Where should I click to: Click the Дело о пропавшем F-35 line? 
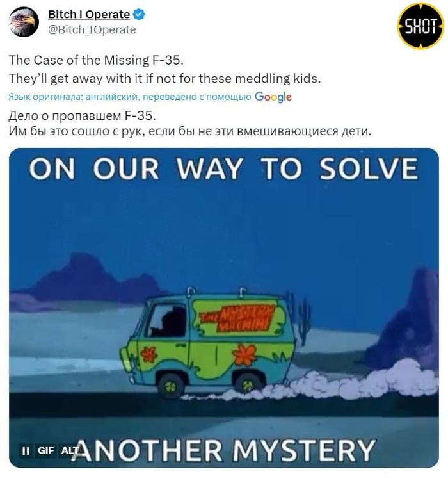click(82, 115)
